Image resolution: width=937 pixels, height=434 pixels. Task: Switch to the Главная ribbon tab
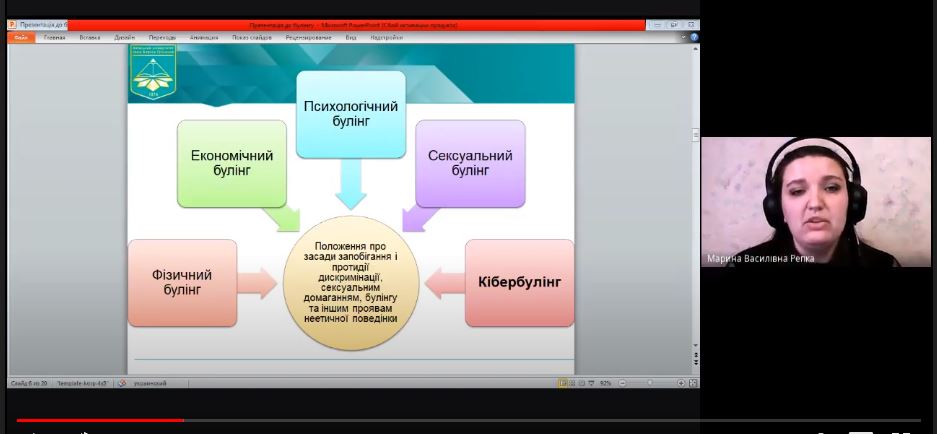(x=55, y=37)
